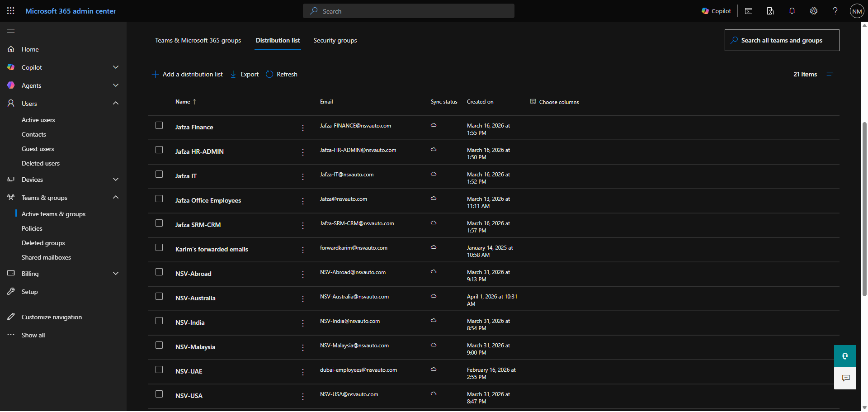Switch to Teams & Microsoft 365 groups tab
Image resolution: width=868 pixels, height=412 pixels.
[198, 40]
